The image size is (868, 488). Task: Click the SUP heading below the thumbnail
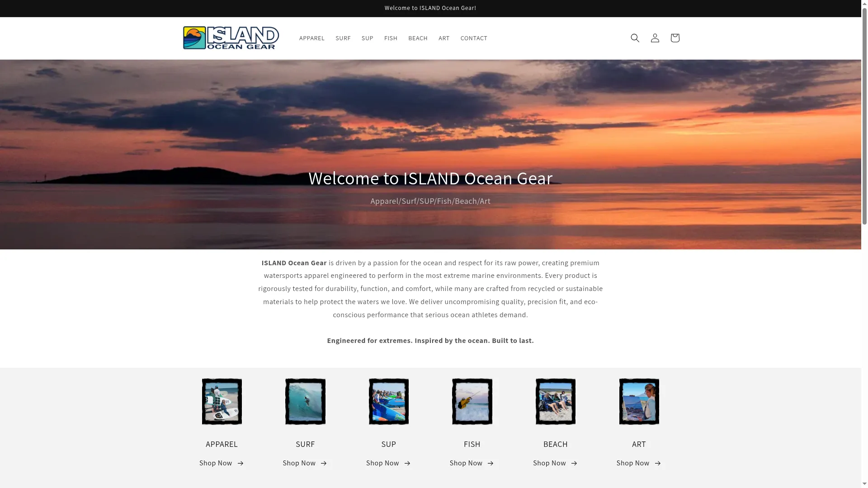(x=388, y=444)
